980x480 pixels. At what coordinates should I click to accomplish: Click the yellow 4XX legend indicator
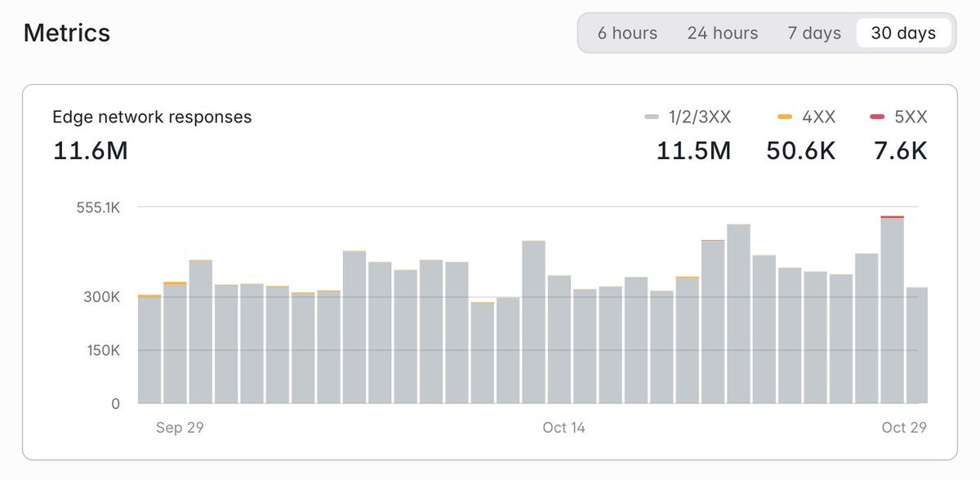(784, 117)
